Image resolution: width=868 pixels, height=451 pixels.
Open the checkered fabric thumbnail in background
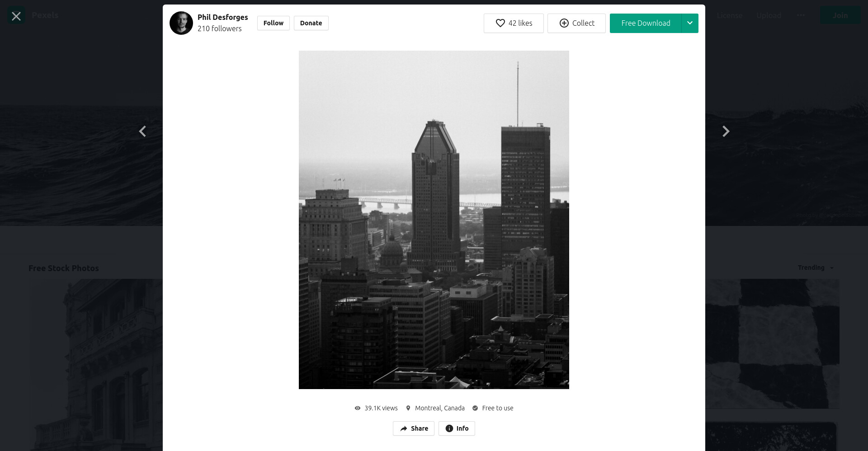tap(772, 343)
